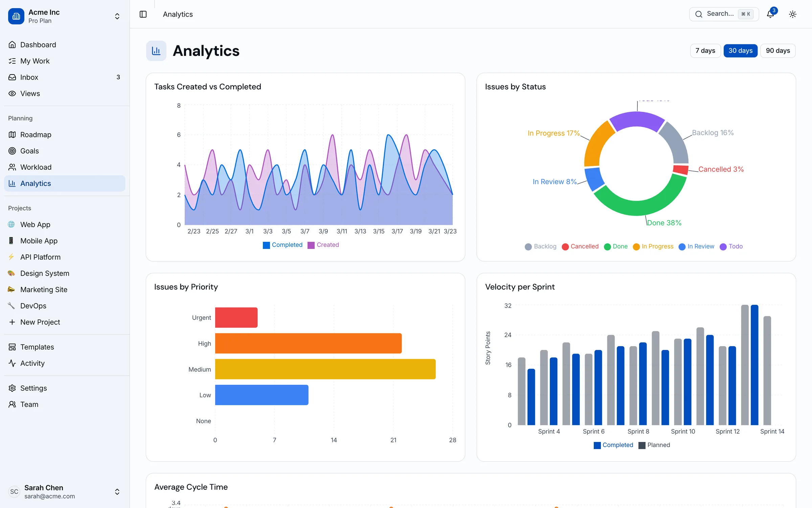Image resolution: width=812 pixels, height=508 pixels.
Task: Open the notifications bell
Action: pyautogui.click(x=770, y=14)
